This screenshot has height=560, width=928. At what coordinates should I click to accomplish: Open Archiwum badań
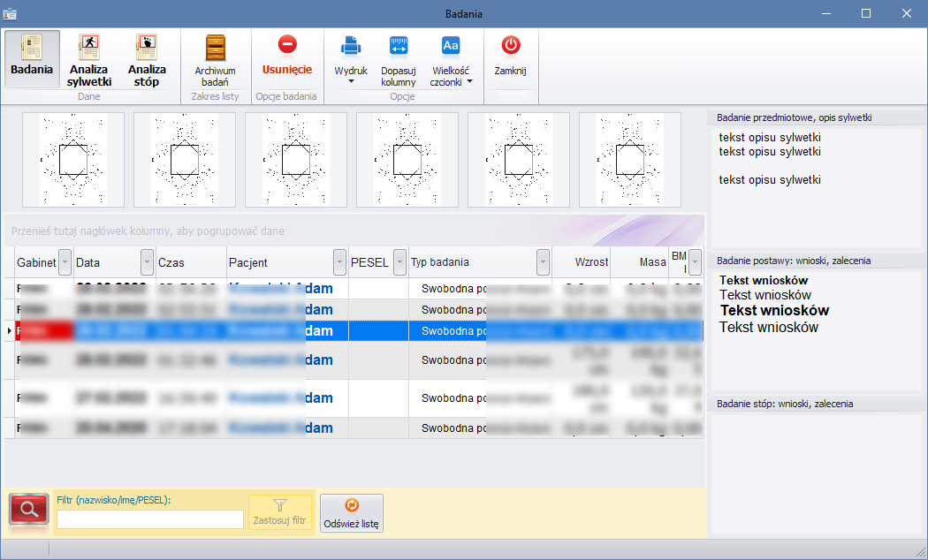(x=215, y=58)
